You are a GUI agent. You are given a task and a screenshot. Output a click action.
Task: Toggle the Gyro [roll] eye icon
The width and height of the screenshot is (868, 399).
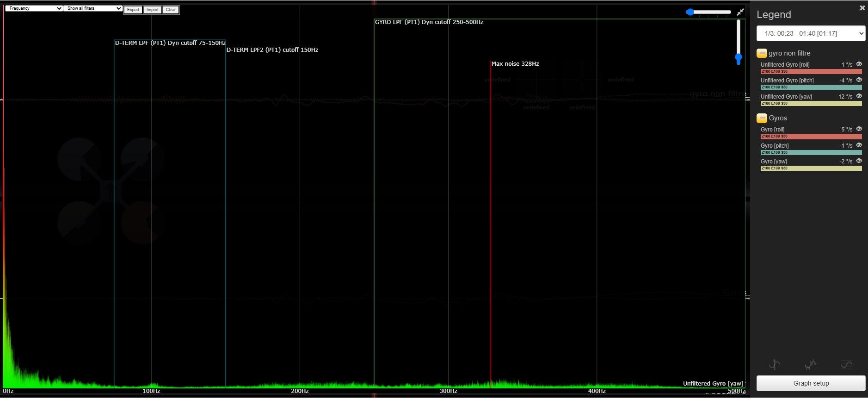[x=859, y=129]
